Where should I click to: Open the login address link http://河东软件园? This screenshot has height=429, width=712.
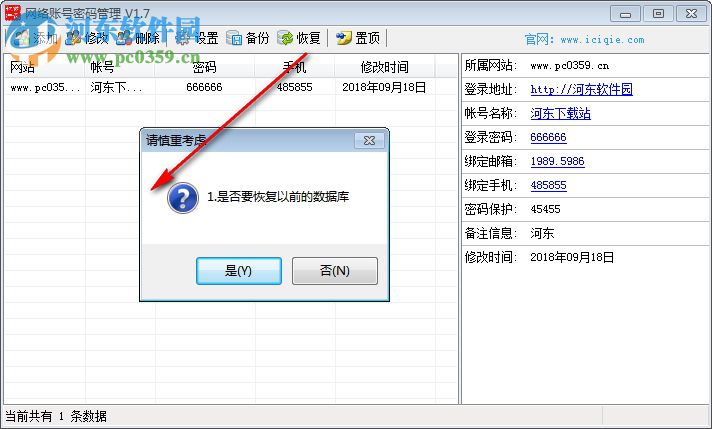click(x=581, y=89)
